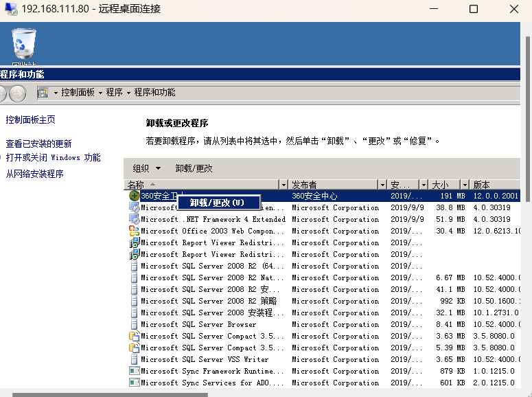Click icon of SQL Server VSS Writer row
The image size is (532, 397).
coord(135,359)
